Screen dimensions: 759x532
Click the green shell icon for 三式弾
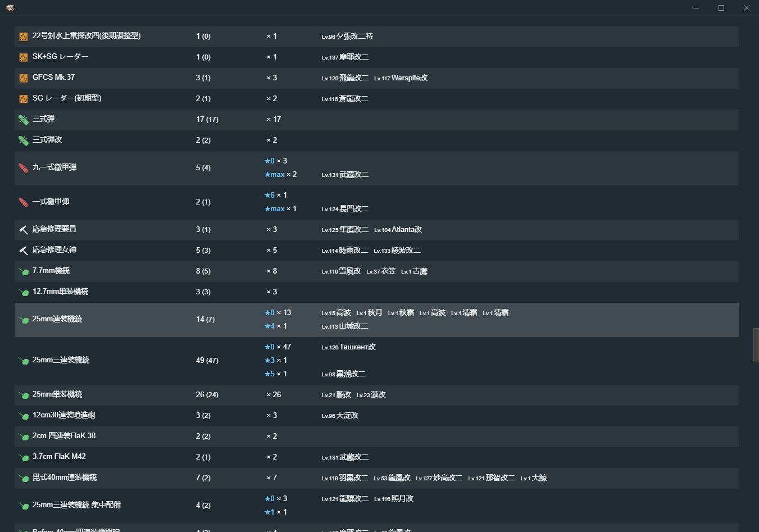coord(23,120)
